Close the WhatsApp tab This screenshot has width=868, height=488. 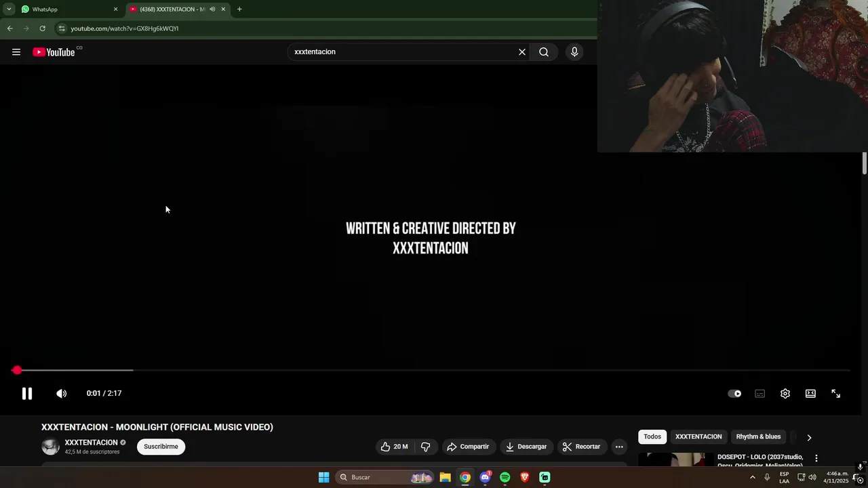click(x=115, y=9)
